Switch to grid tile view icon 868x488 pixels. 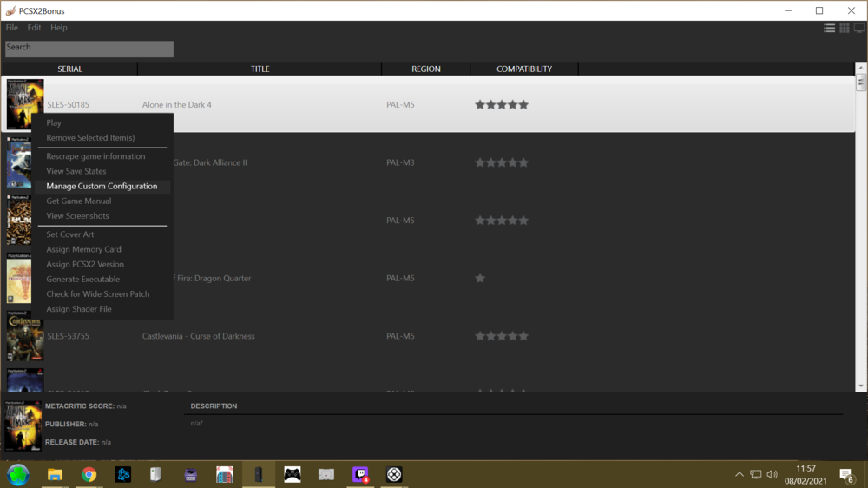[845, 28]
